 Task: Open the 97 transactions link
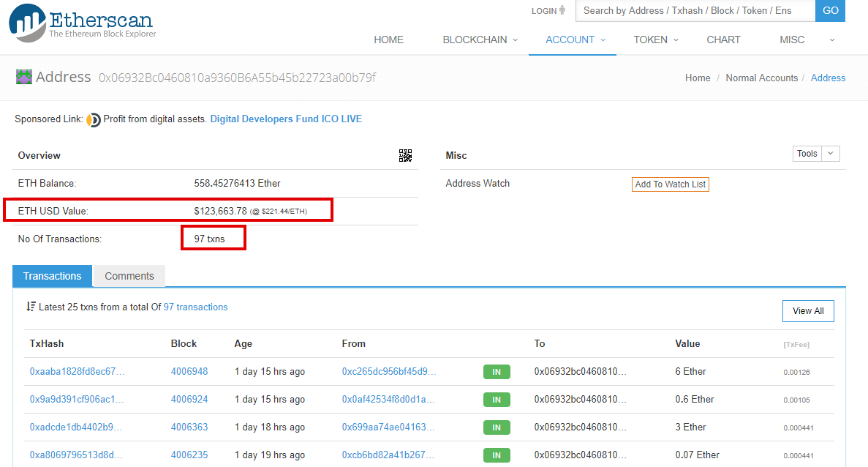(x=195, y=307)
